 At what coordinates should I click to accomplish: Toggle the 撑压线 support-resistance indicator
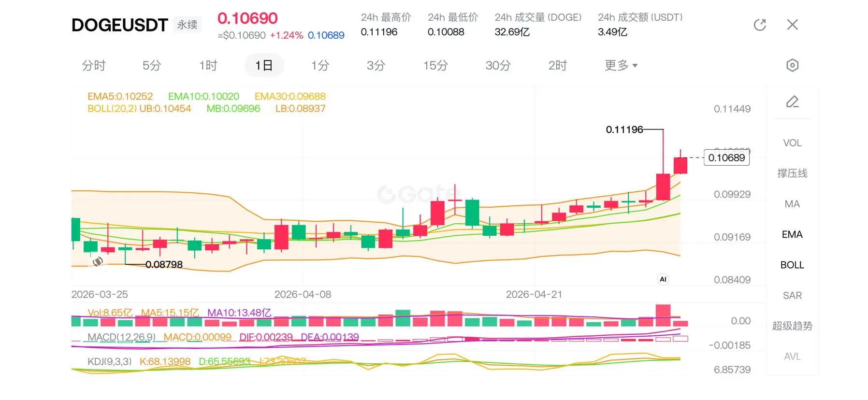(x=792, y=173)
